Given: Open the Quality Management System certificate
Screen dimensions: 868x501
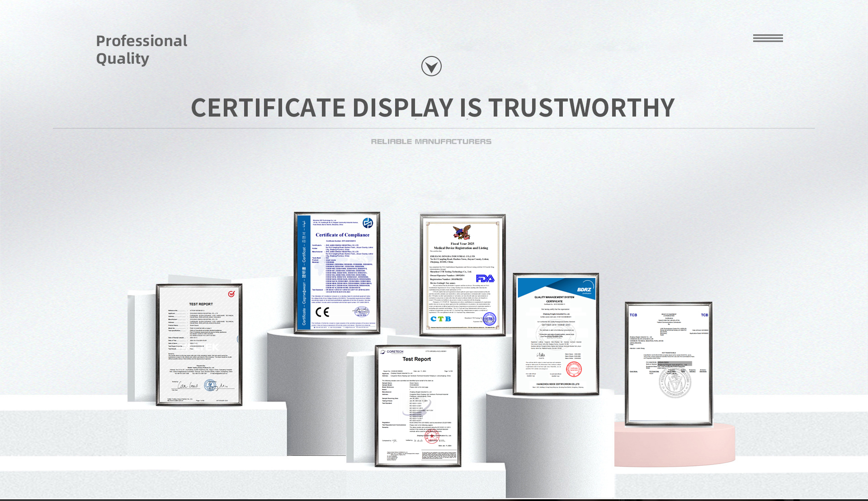Looking at the screenshot, I should [x=556, y=334].
